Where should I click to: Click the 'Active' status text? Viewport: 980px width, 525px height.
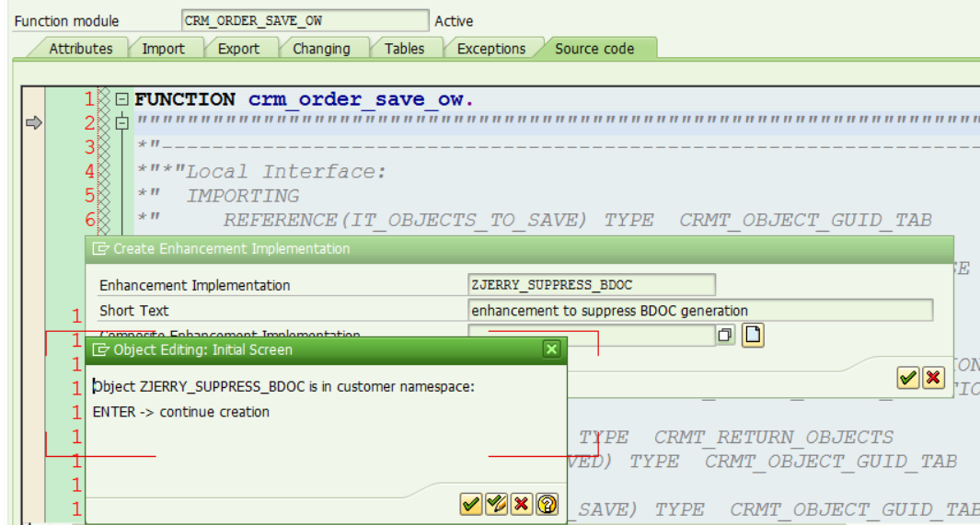454,21
